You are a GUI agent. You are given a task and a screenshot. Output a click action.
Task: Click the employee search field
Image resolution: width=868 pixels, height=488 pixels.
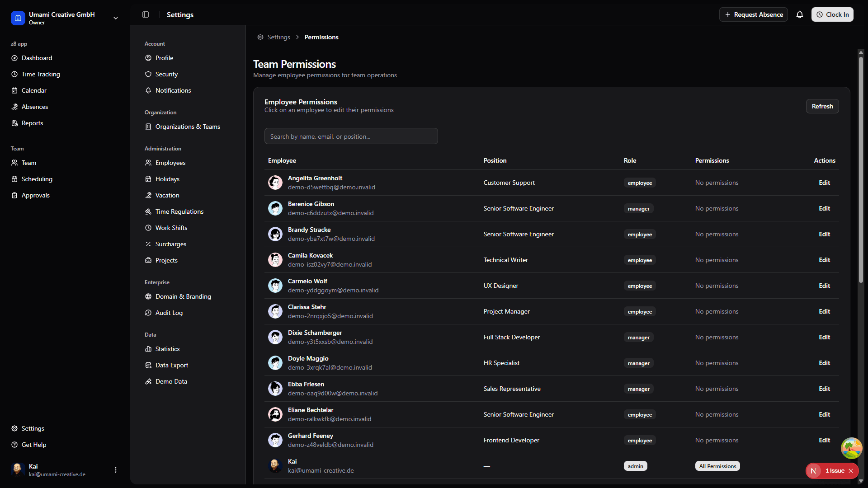351,136
